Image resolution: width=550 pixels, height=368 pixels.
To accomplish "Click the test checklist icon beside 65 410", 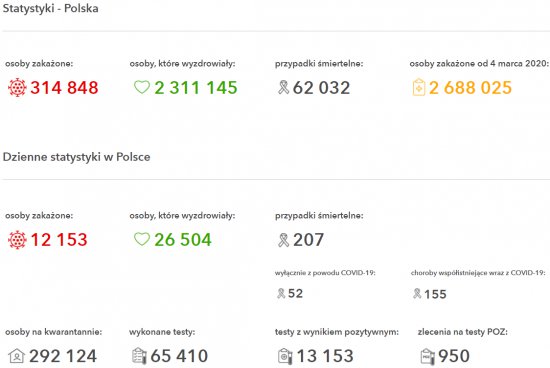I will click(x=139, y=356).
